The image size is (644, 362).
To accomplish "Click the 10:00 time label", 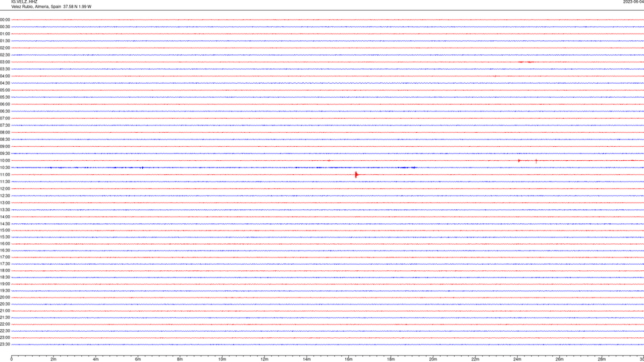I will (5, 160).
